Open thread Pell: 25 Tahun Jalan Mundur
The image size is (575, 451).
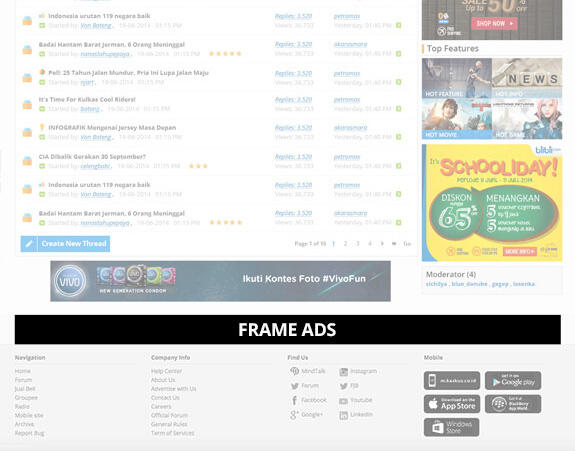point(128,73)
